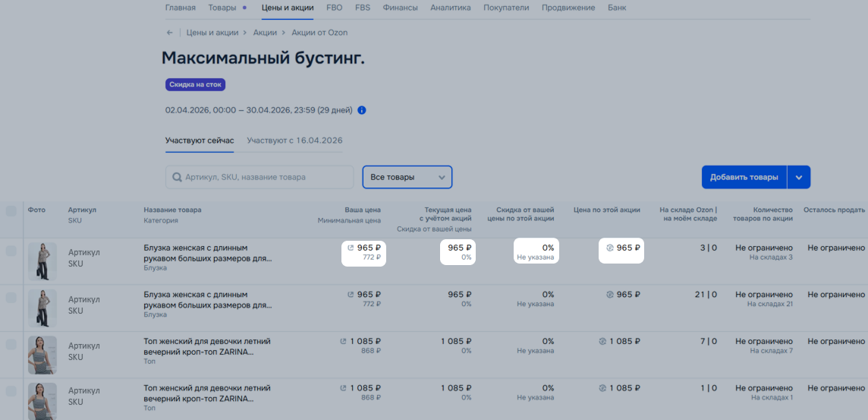Click the Добавить товары button
The image size is (868, 420).
744,177
